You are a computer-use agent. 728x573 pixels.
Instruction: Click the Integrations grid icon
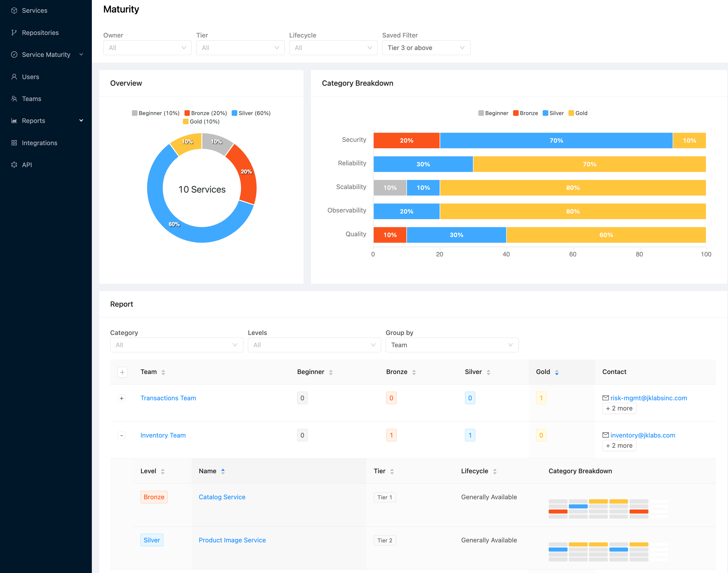pos(14,143)
